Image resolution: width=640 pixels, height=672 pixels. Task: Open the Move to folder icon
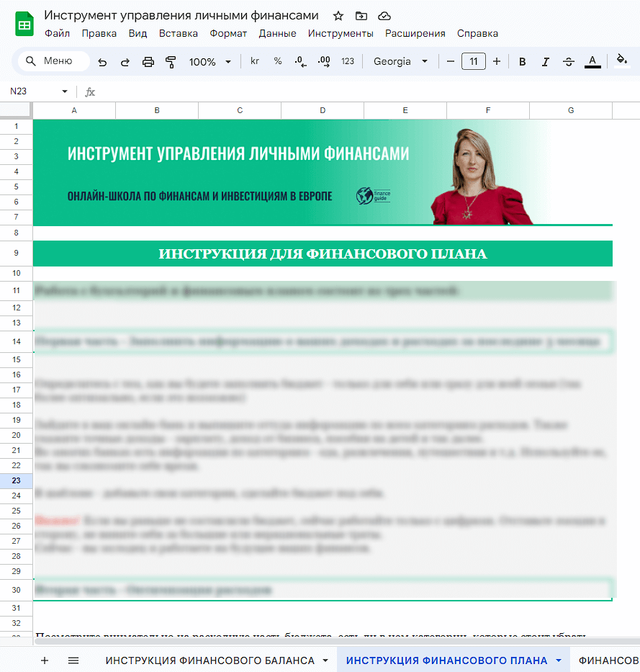click(361, 16)
